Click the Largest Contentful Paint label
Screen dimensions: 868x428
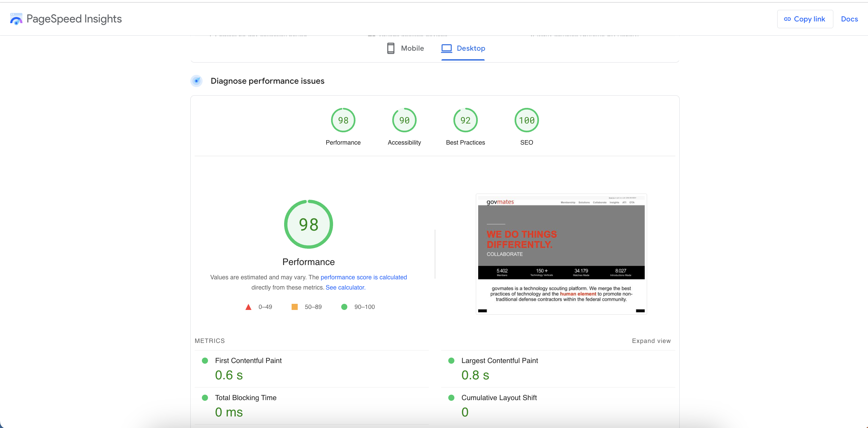500,361
